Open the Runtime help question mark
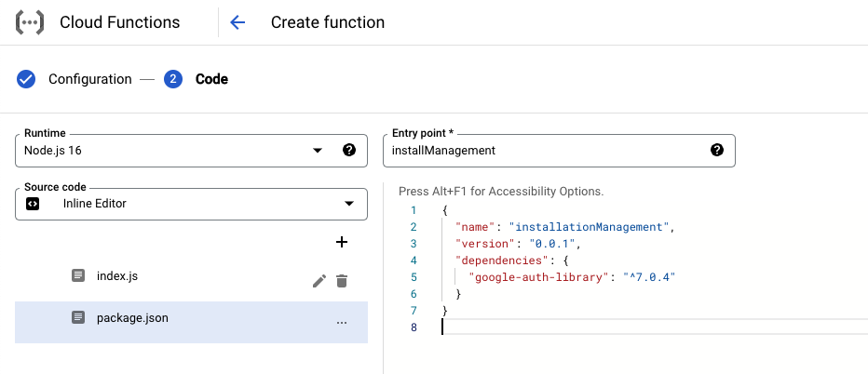The height and width of the screenshot is (374, 868). pos(349,150)
